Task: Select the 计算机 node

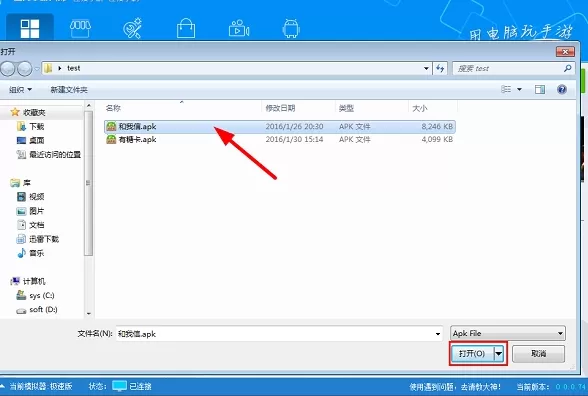Action: tap(28, 281)
